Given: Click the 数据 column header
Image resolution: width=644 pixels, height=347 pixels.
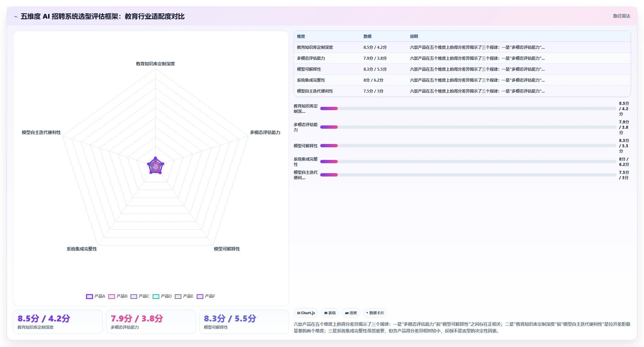Looking at the screenshot, I should [x=367, y=36].
